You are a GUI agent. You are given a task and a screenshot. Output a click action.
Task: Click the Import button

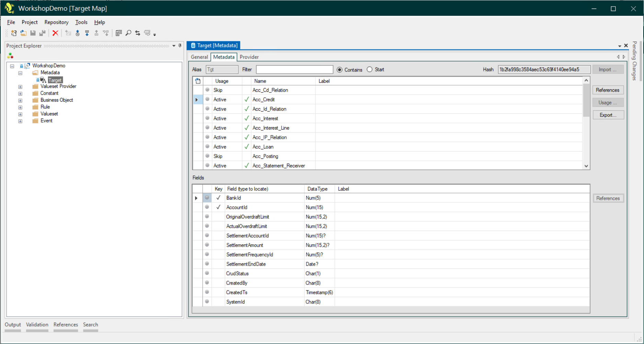[x=608, y=69]
